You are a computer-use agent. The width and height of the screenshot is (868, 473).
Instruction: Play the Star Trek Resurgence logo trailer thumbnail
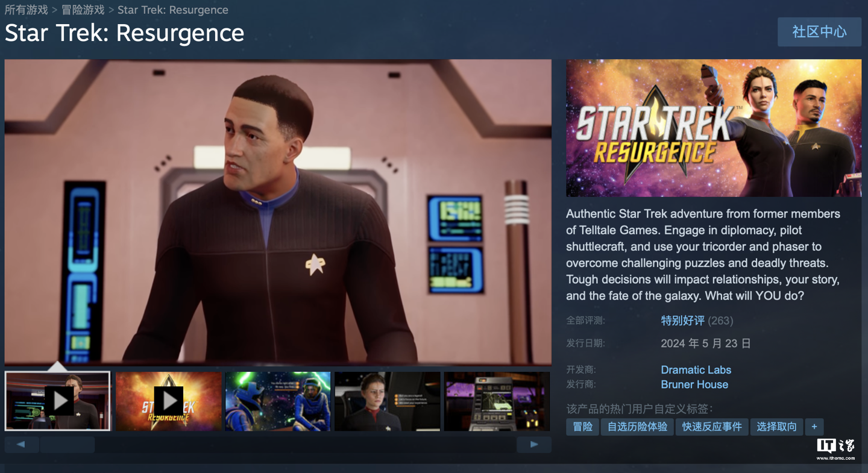(x=168, y=401)
